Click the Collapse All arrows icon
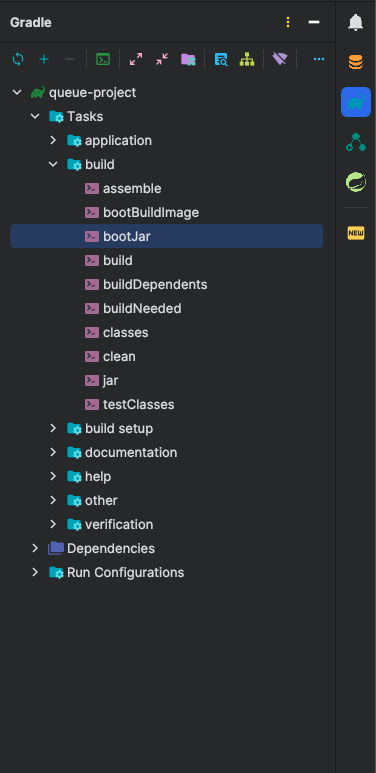376x773 pixels. pos(162,60)
